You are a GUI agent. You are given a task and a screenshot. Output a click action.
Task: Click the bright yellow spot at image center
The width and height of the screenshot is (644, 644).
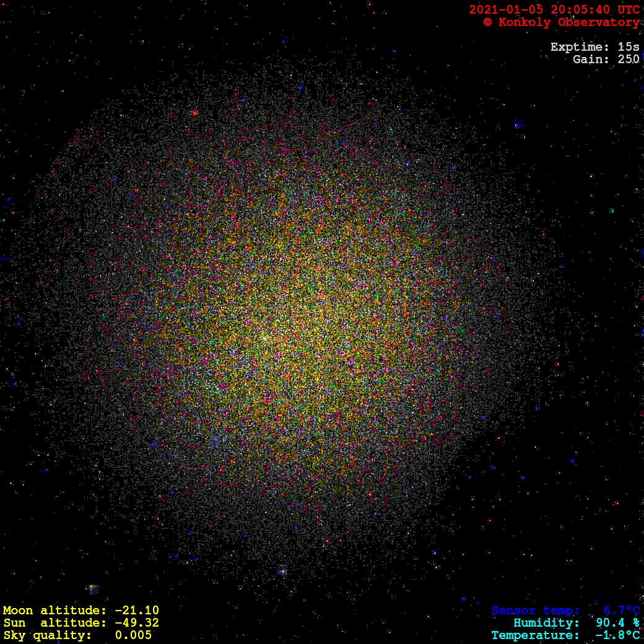coord(264,338)
